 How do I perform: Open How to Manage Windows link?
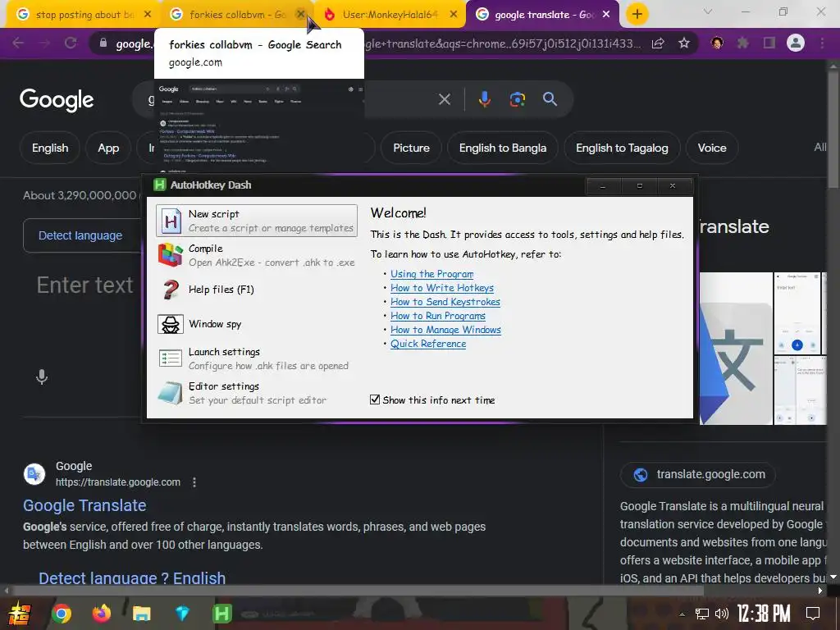445,330
